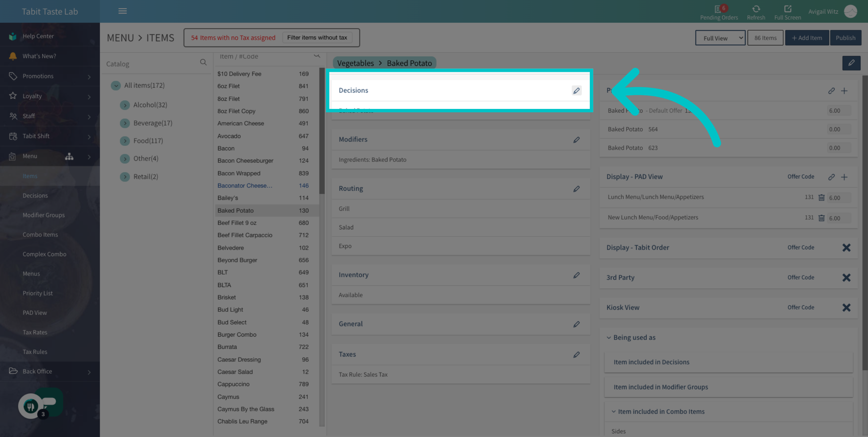The width and height of the screenshot is (868, 437).
Task: Click the blue edit pencil for Baked Potato
Action: (851, 63)
